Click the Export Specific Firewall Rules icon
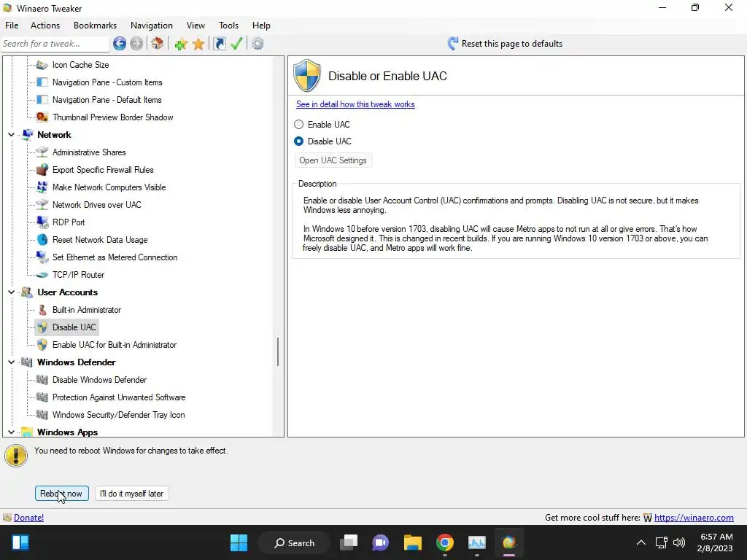The height and width of the screenshot is (560, 747). (x=42, y=169)
